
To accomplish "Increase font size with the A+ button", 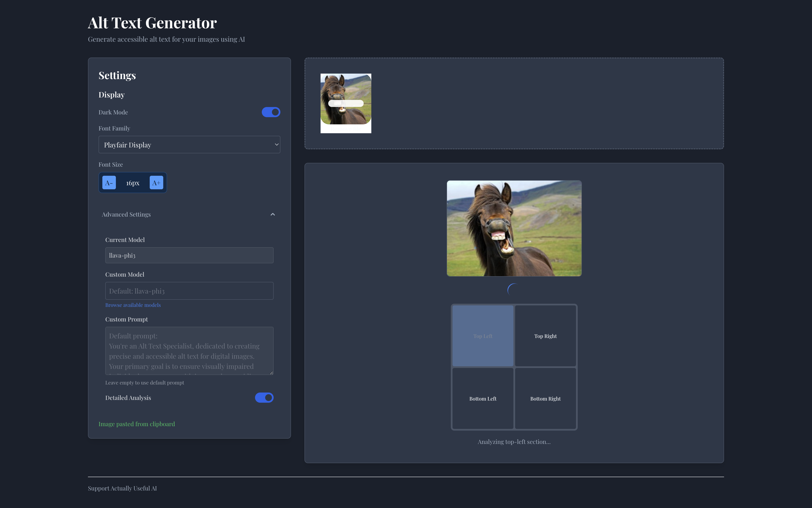I will (156, 183).
